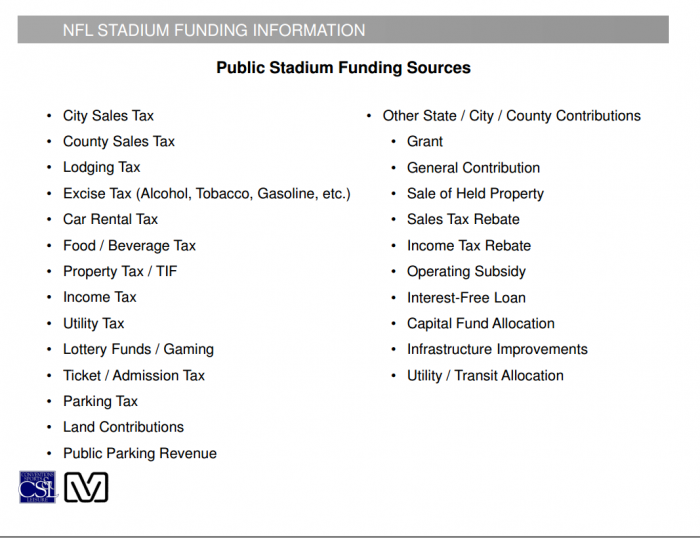This screenshot has height=538, width=700.
Task: Click the black M logo icon
Action: pos(86,487)
